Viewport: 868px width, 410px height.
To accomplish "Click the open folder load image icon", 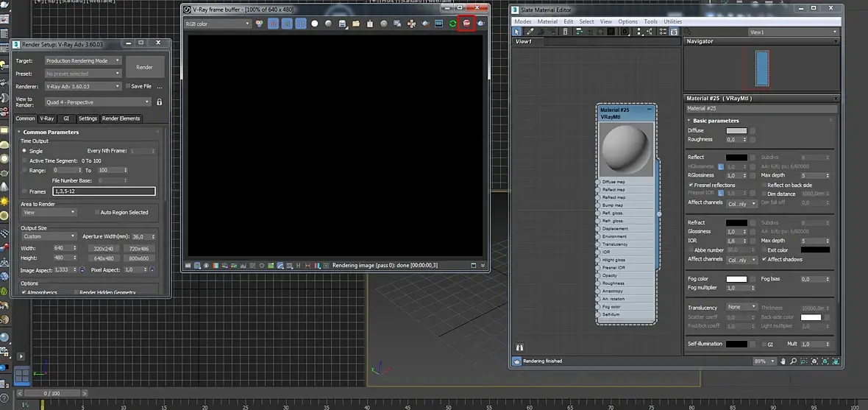I will click(356, 24).
